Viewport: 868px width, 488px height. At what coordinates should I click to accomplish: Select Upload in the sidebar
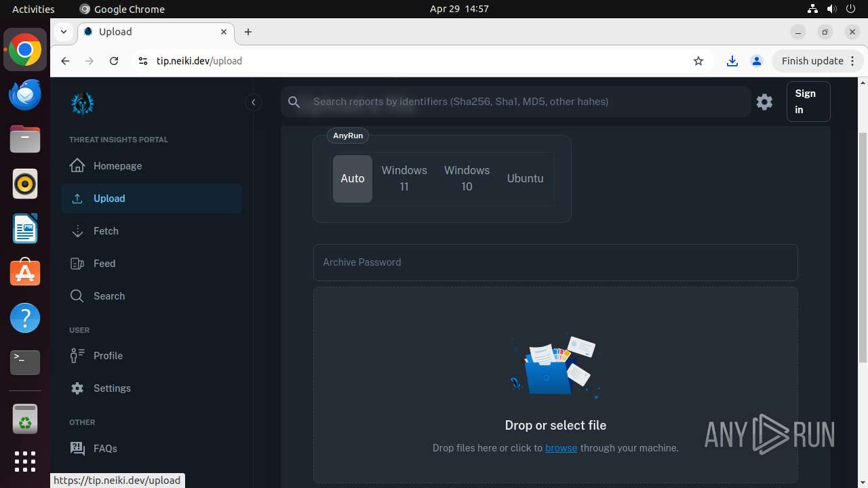(151, 199)
